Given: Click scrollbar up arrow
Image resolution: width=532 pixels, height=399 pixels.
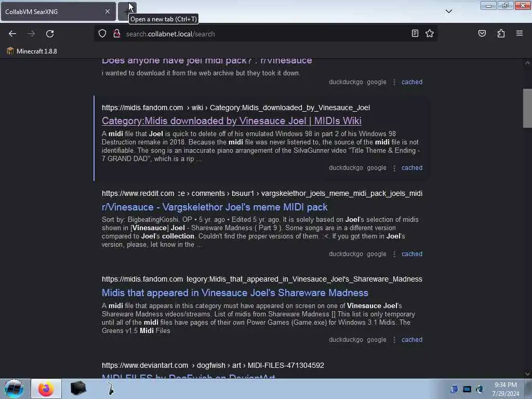Looking at the screenshot, I should pos(527,63).
